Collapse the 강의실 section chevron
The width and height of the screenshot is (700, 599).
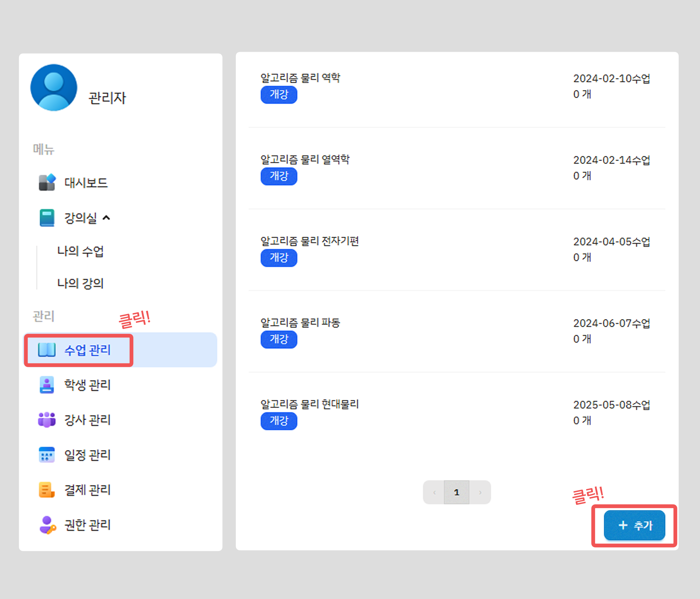tap(107, 218)
